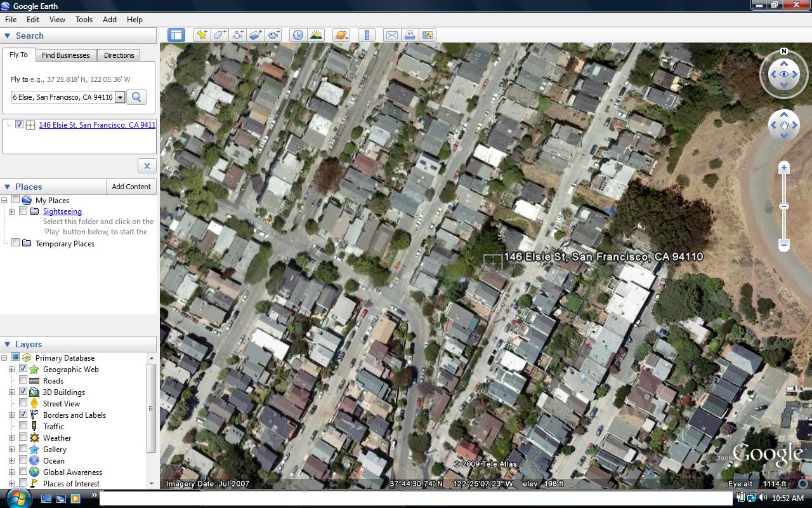Click the placemark square on the map
This screenshot has height=508, width=812.
pos(493,264)
